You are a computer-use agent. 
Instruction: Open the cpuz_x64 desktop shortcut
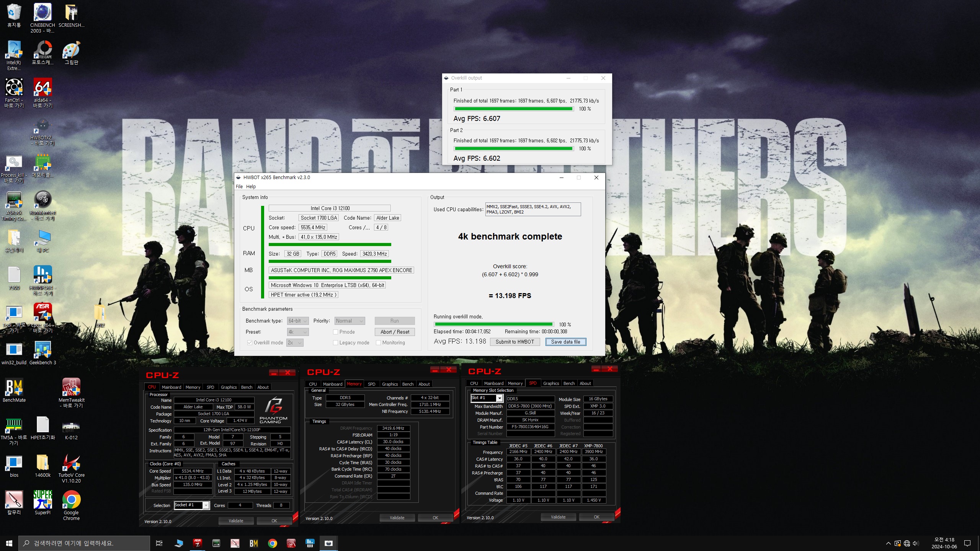coord(42,318)
